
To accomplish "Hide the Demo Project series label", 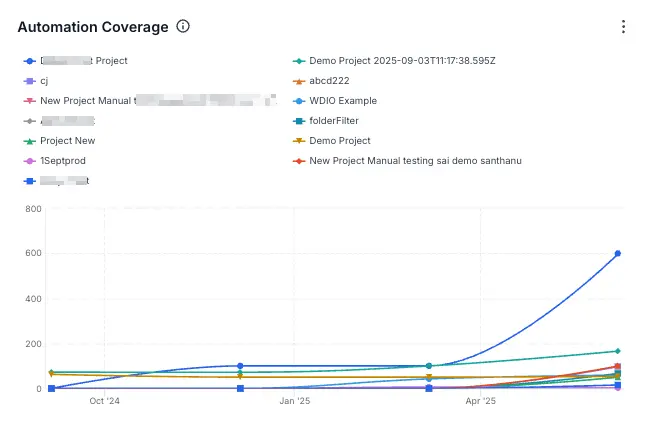I will tap(340, 141).
